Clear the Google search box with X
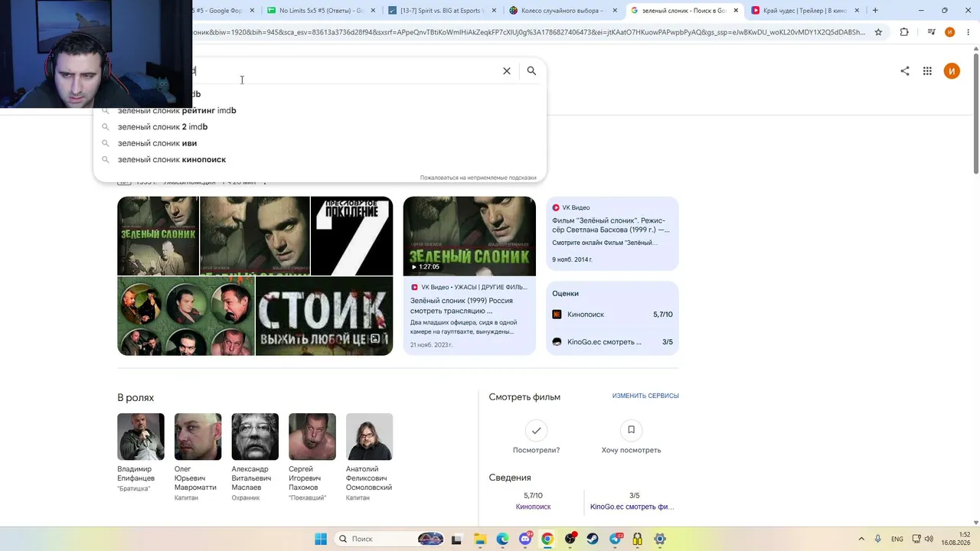The image size is (980, 551). [506, 71]
